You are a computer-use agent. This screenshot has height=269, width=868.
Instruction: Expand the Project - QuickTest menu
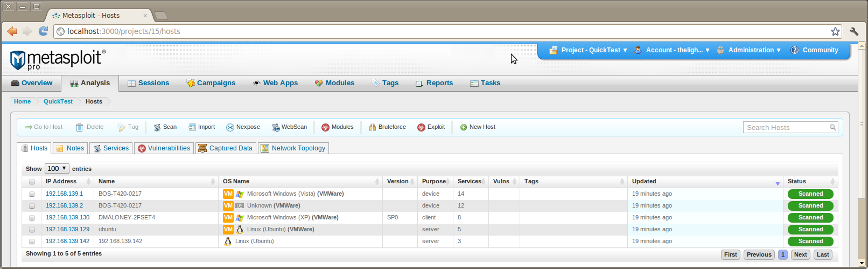tap(588, 50)
